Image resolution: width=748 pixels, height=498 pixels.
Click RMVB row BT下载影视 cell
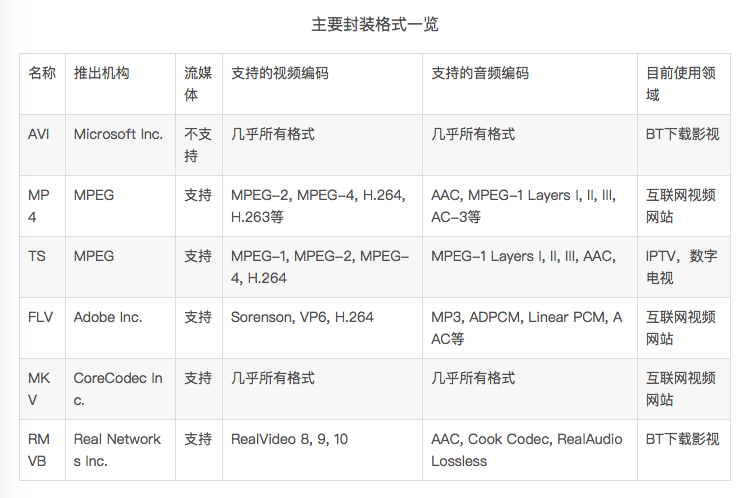684,450
